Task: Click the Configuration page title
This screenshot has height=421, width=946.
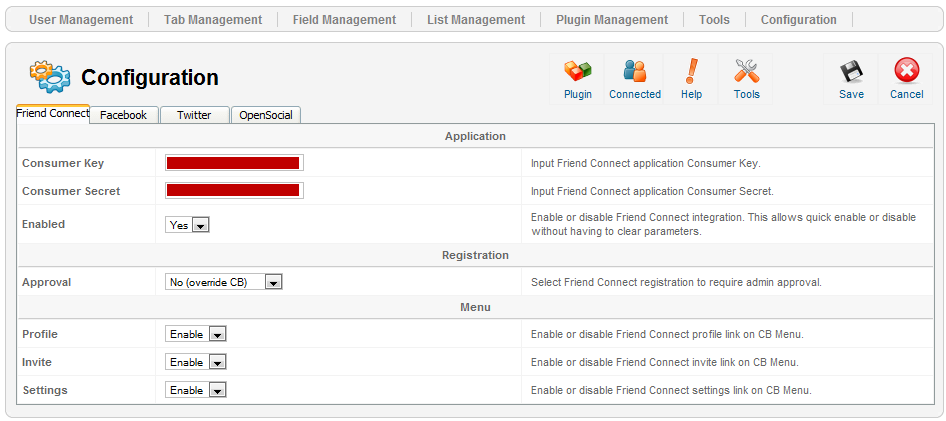Action: tap(150, 77)
